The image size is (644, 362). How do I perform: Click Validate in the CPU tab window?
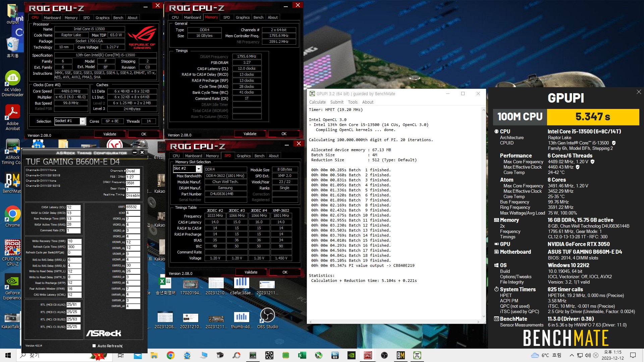110,134
